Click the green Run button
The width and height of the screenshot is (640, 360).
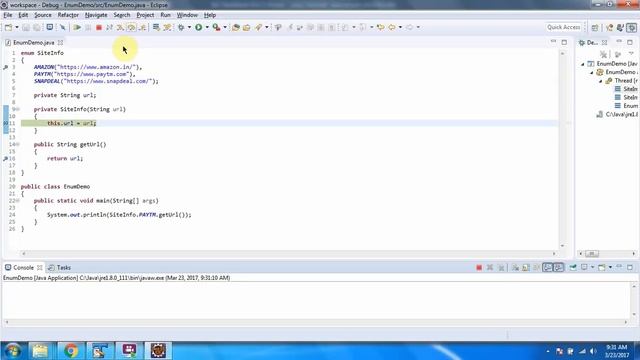(x=198, y=27)
